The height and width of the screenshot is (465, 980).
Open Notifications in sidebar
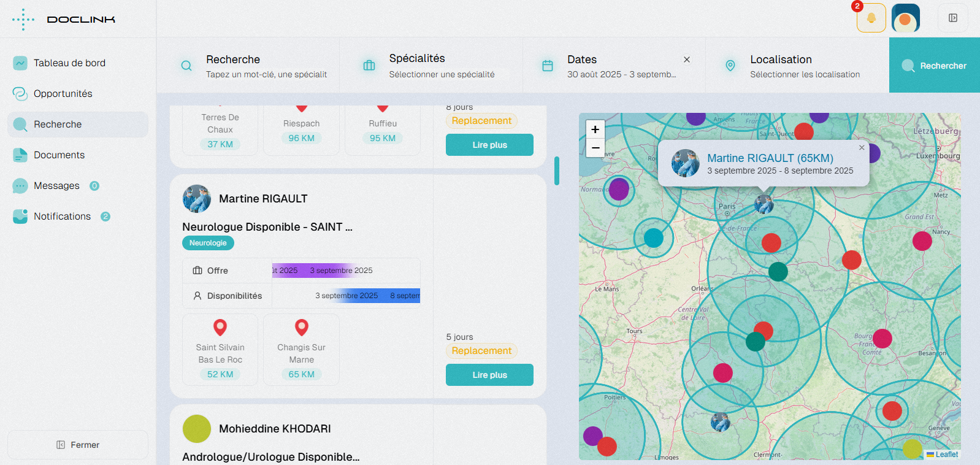coord(78,216)
